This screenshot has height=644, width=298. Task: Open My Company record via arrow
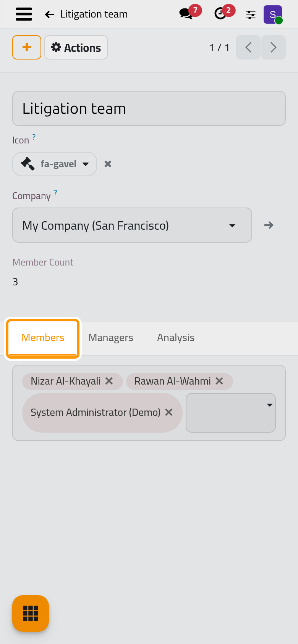[269, 225]
